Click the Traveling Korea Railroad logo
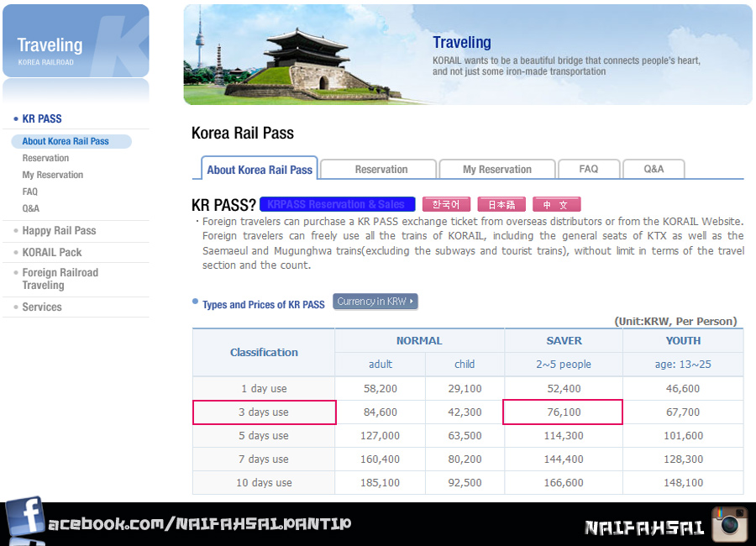 click(76, 41)
